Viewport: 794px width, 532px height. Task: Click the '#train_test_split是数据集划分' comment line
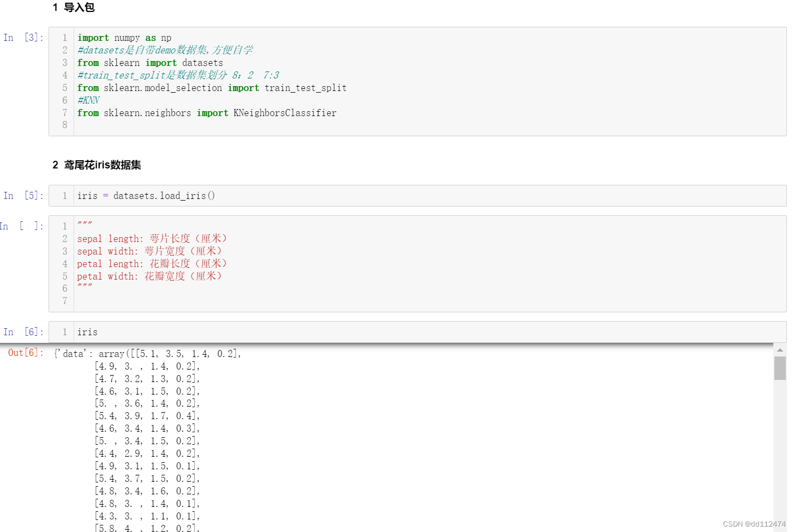coord(178,75)
